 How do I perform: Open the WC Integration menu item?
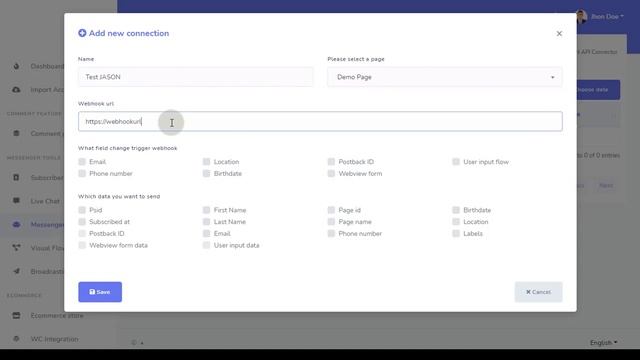54,339
